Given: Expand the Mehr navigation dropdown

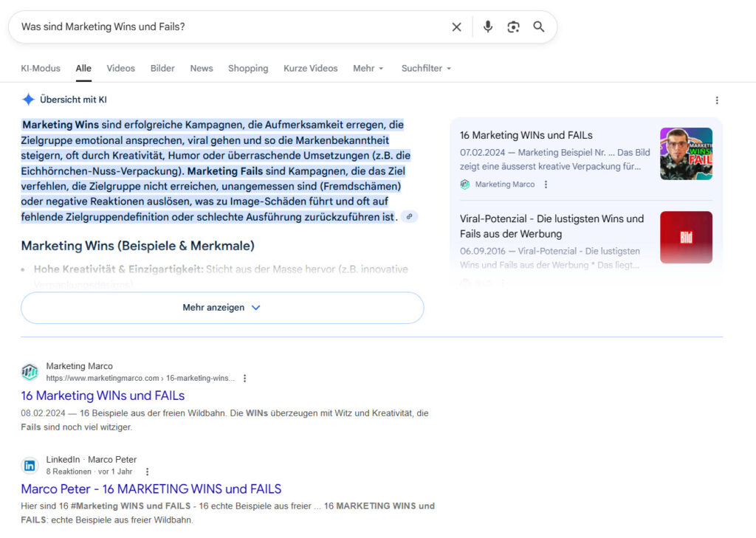Looking at the screenshot, I should tap(368, 68).
